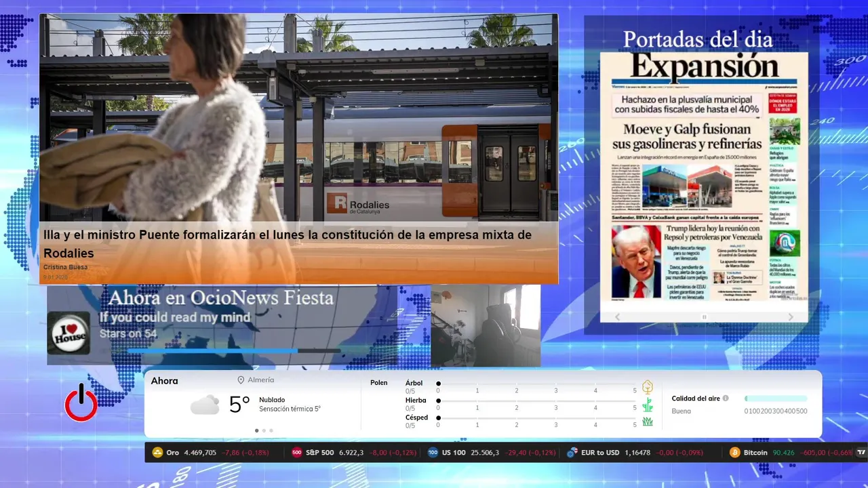The height and width of the screenshot is (488, 868).
Task: Go to the previous newspaper cover arrow
Action: [x=617, y=317]
